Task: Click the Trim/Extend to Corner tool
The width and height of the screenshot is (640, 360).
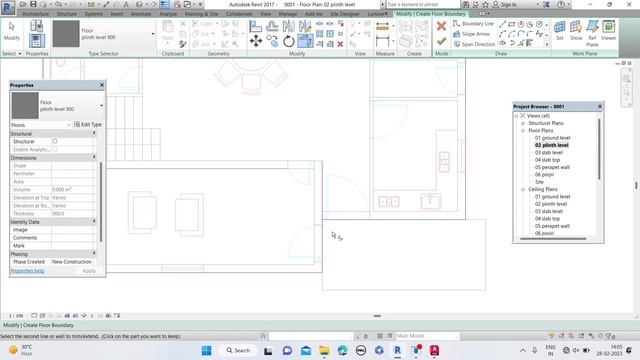Action: coord(305,41)
